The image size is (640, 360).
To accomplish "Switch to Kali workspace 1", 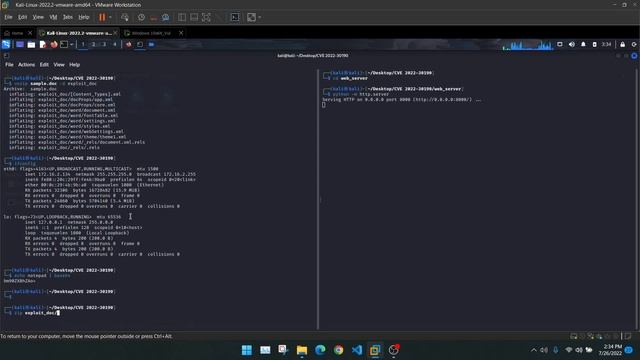I will pos(83,44).
